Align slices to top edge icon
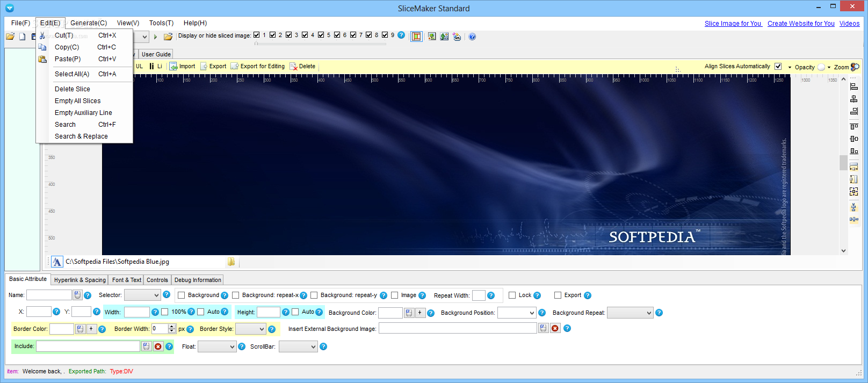Image resolution: width=868 pixels, height=383 pixels. click(854, 127)
